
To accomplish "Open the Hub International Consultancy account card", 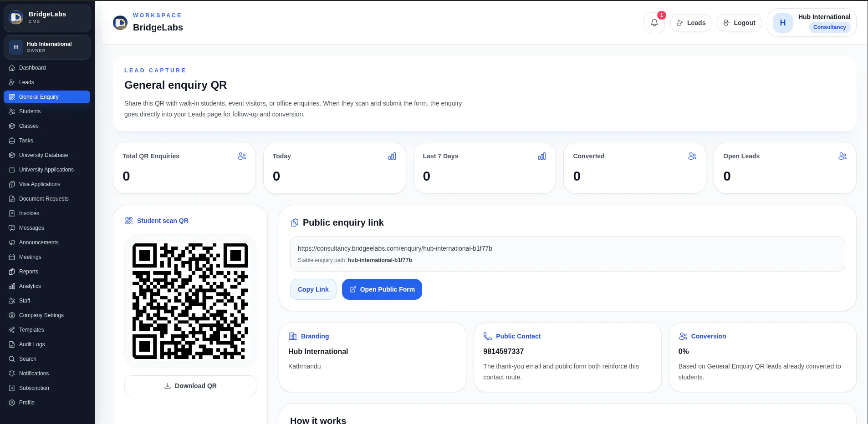I will pyautogui.click(x=812, y=22).
